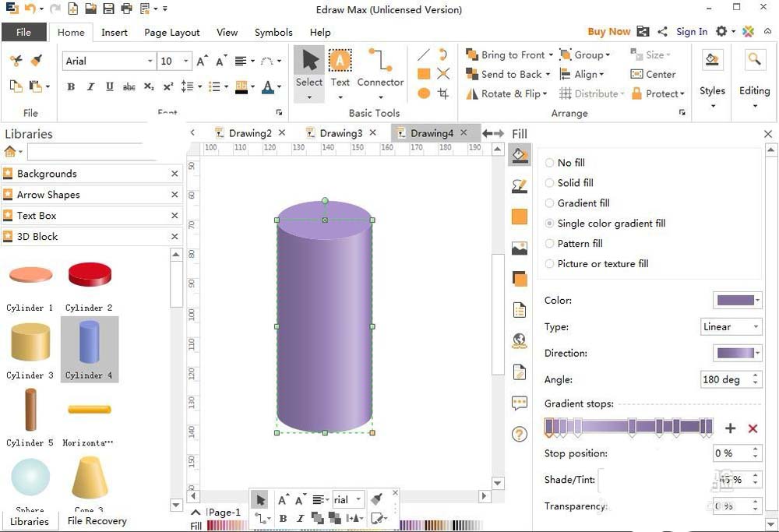This screenshot has height=532, width=779.
Task: Open the Line style panel icon
Action: click(x=520, y=186)
